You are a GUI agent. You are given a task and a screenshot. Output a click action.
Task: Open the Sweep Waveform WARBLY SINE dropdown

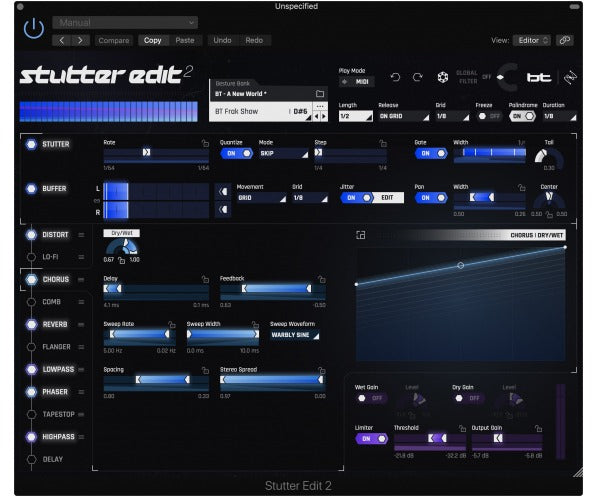tap(295, 335)
